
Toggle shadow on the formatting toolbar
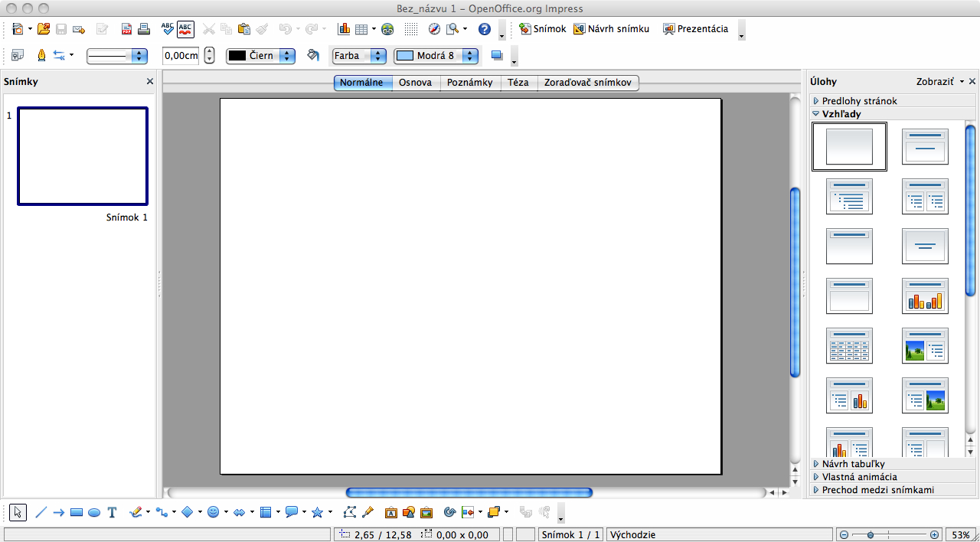(496, 55)
